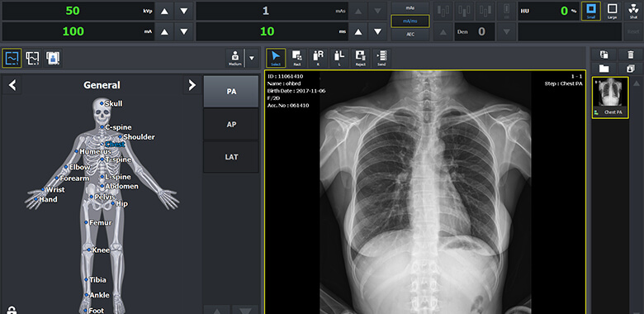The height and width of the screenshot is (314, 644).
Task: Increase kVp with up arrow
Action: (164, 11)
